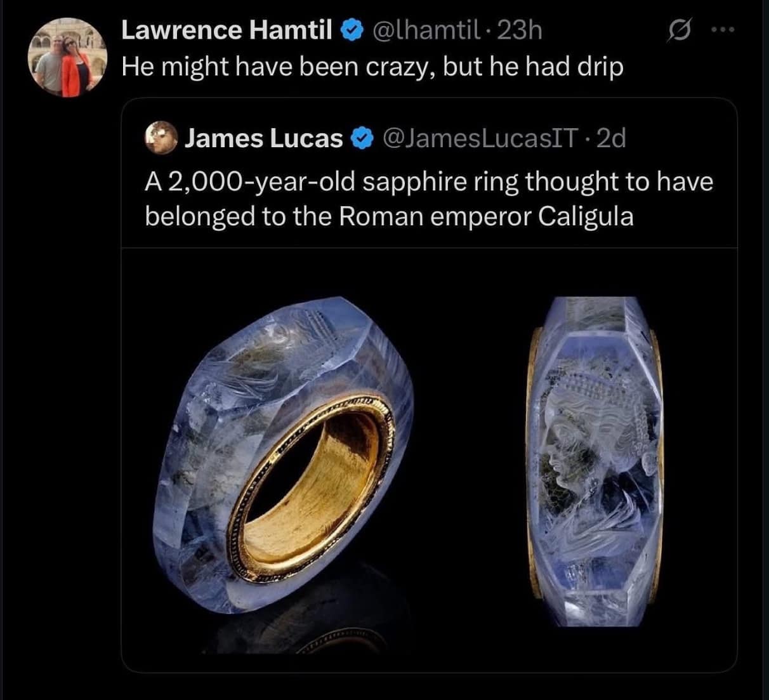Open the James Lucas display name link
Viewport: 769px width, 700px height.
263,138
